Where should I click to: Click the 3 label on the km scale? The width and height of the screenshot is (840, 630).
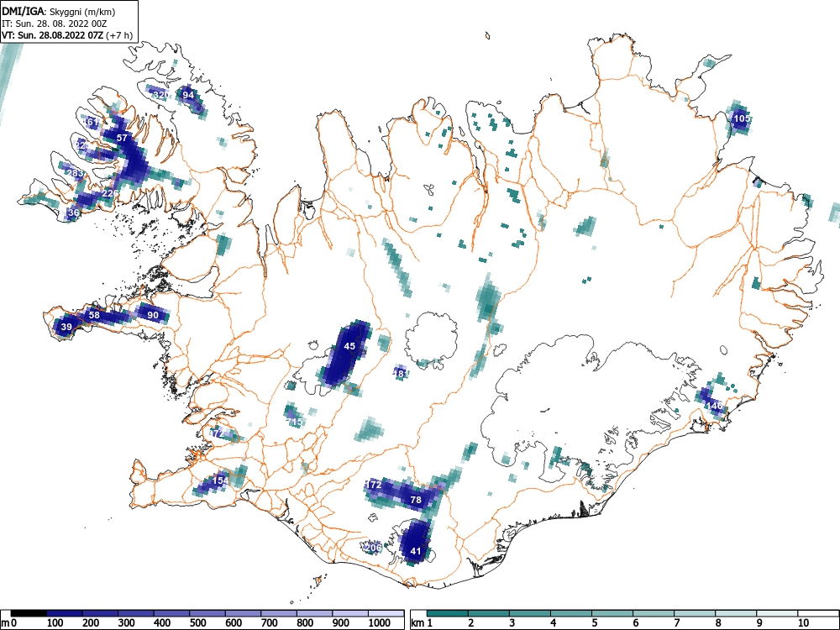(x=512, y=623)
